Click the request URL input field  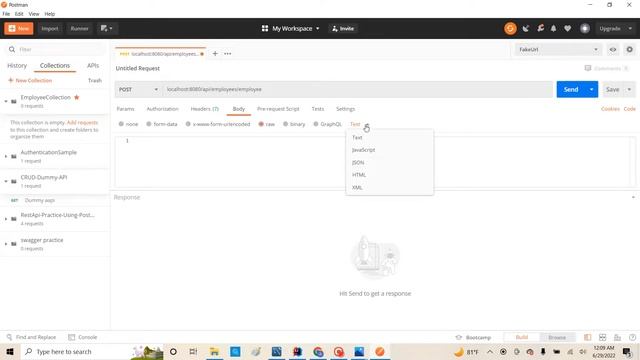pos(358,89)
